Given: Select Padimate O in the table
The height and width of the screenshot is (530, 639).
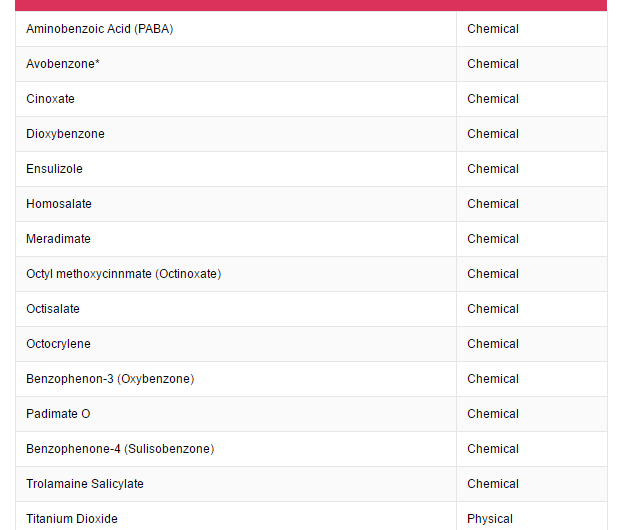Looking at the screenshot, I should point(58,414).
